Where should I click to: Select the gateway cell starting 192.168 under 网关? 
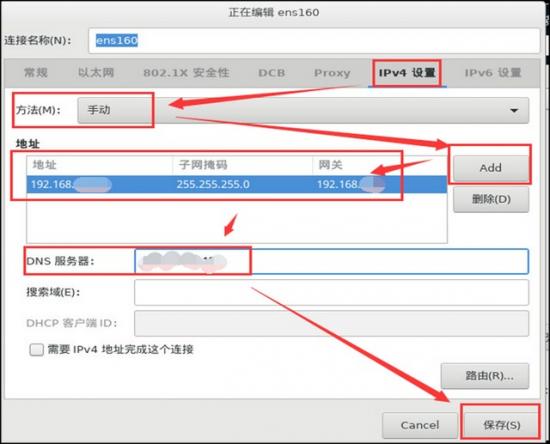380,184
